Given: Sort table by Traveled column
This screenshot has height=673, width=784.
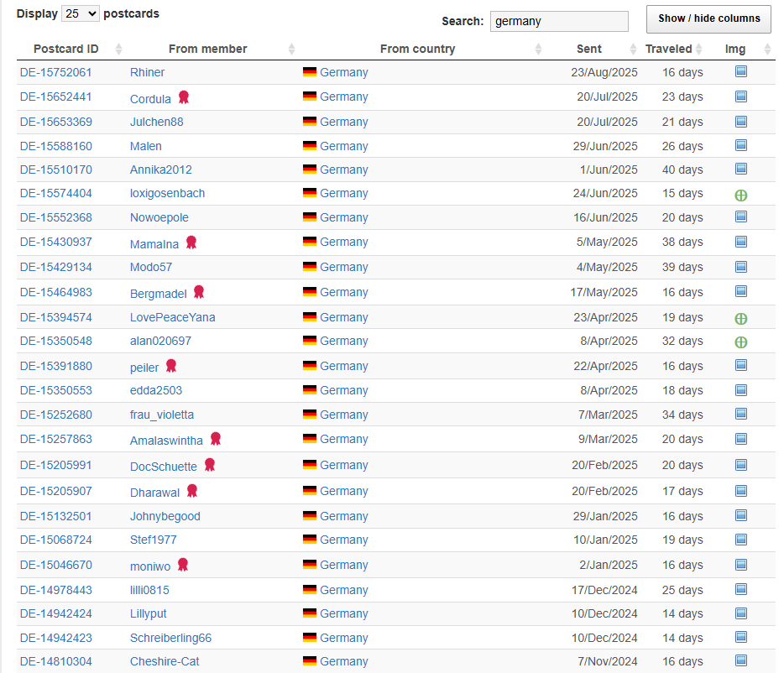Looking at the screenshot, I should point(668,49).
